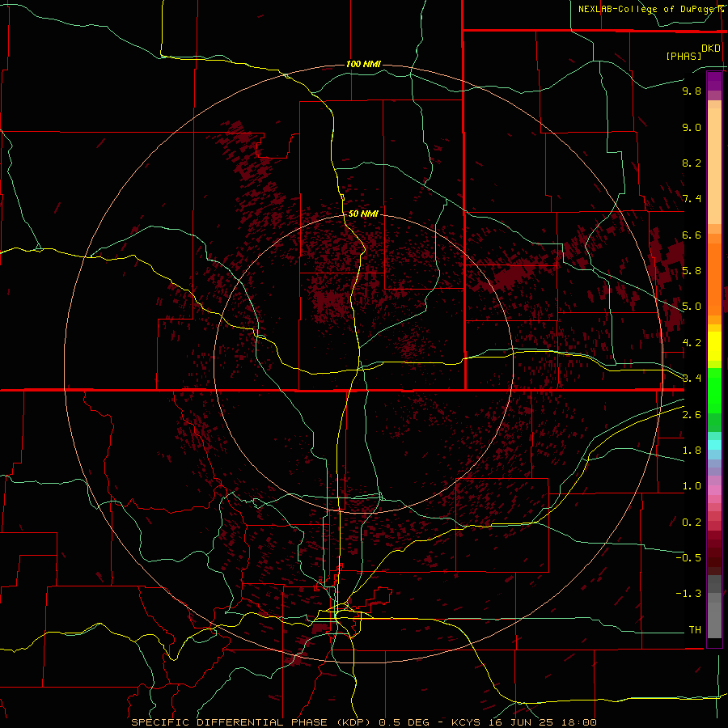Image resolution: width=728 pixels, height=728 pixels.
Task: Pick the orange segment of color bar
Action: (714, 279)
